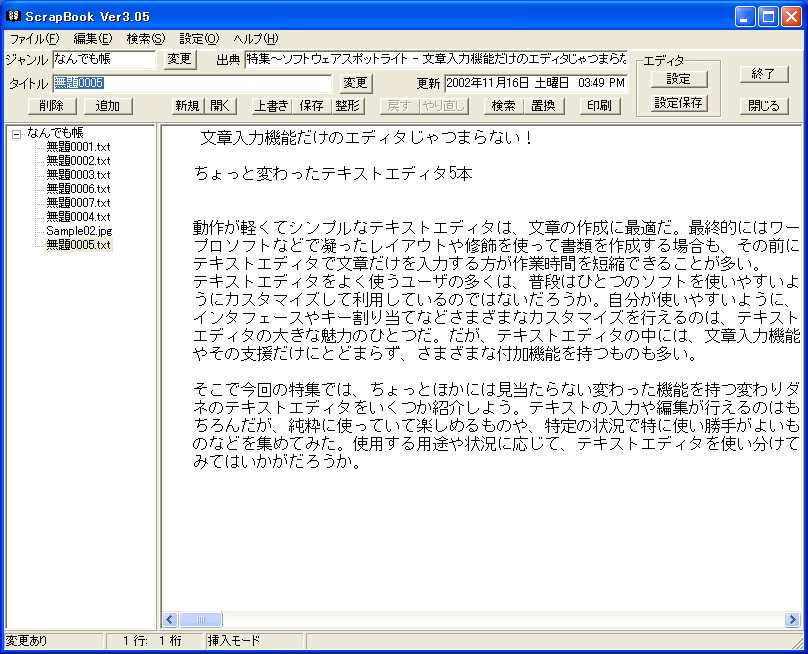Click the 変更 button next to タイトル
The width and height of the screenshot is (808, 654).
pyautogui.click(x=356, y=83)
